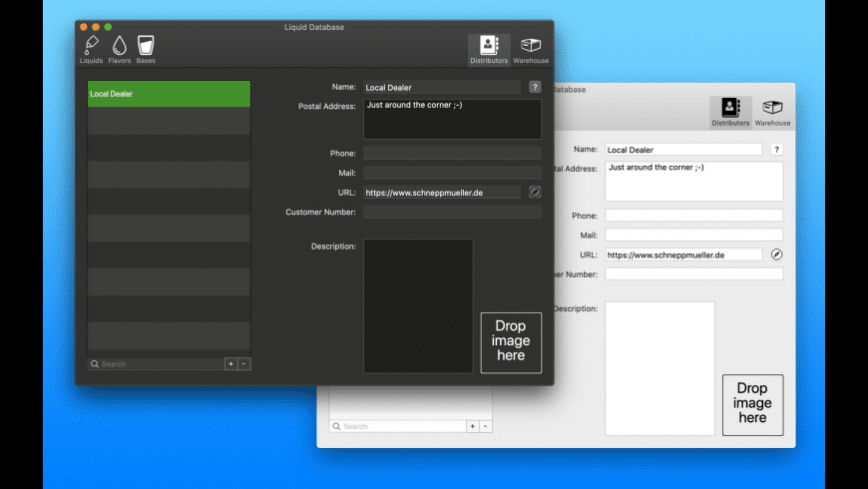
Task: Click the Drop image here well in dark window
Action: [511, 342]
